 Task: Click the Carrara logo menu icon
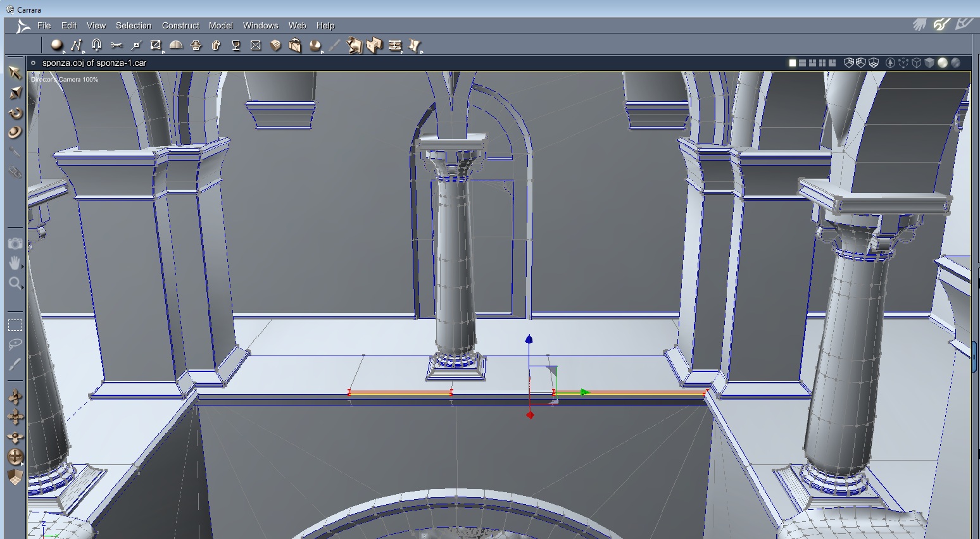coord(23,26)
